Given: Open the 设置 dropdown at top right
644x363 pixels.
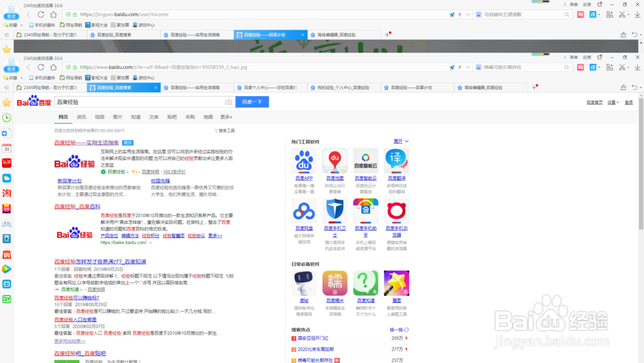Looking at the screenshot, I should coord(613,103).
